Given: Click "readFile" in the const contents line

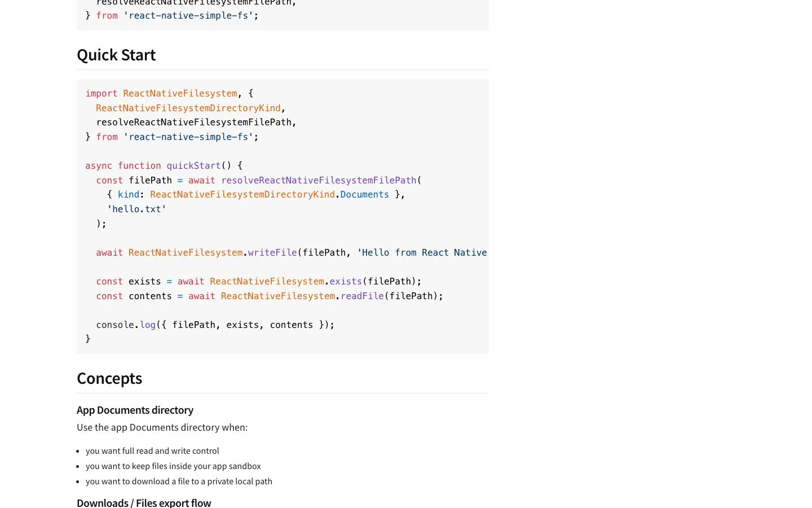Looking at the screenshot, I should pos(362,296).
